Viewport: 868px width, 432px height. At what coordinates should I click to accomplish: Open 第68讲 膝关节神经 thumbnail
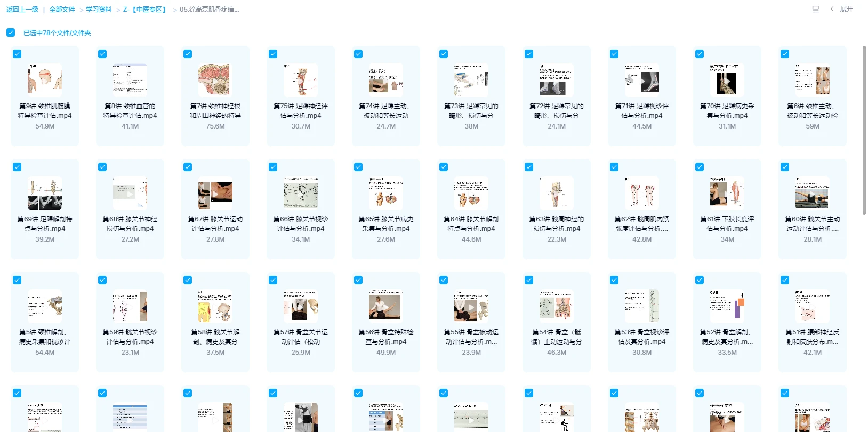(130, 193)
